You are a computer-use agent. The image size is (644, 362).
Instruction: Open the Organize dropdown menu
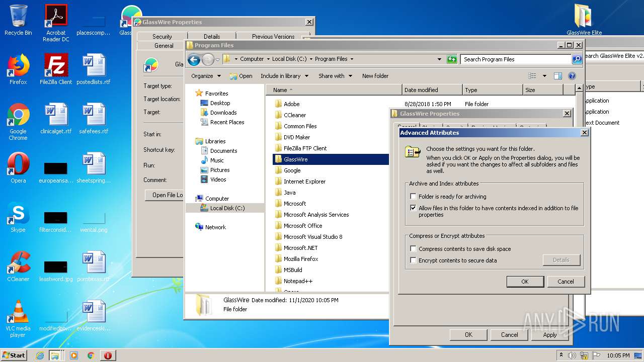click(x=206, y=76)
